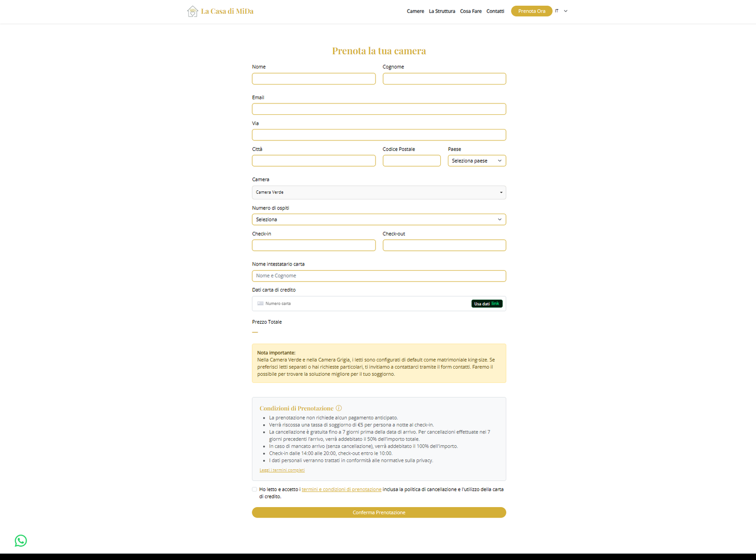Image resolution: width=756 pixels, height=560 pixels.
Task: Open the termini e condizioni di prenotazione link
Action: click(341, 489)
